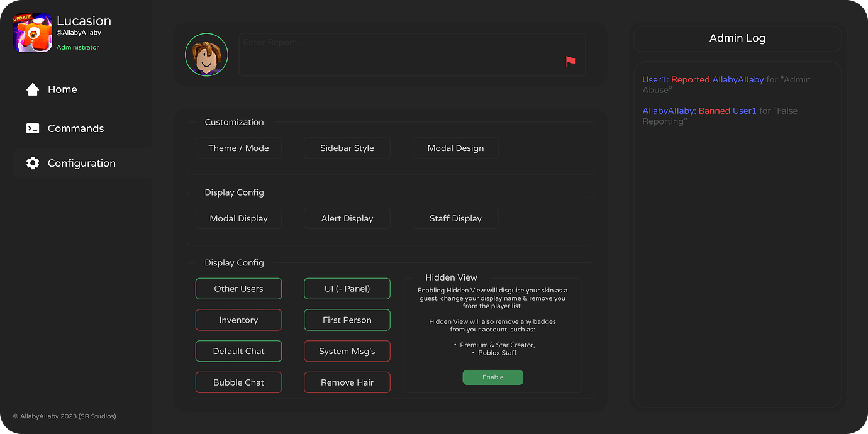This screenshot has width=868, height=434.
Task: Open the Configuration page label
Action: (x=82, y=163)
